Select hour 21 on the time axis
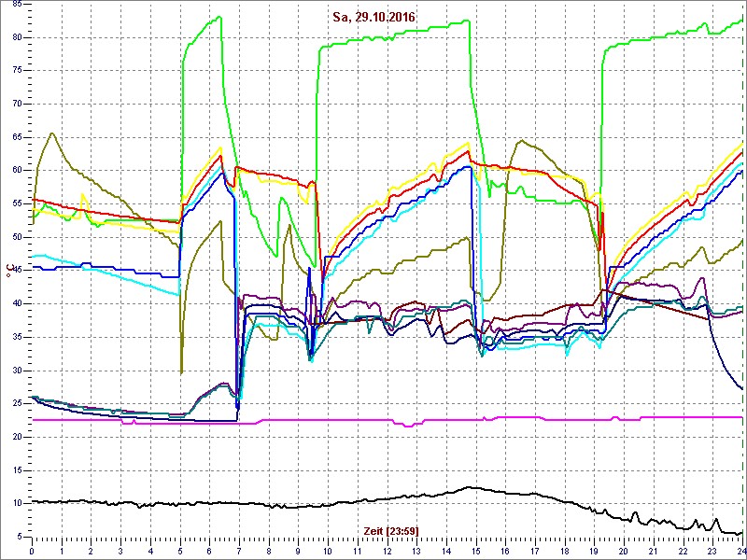Viewport: 747px width, 560px height. pos(653,551)
